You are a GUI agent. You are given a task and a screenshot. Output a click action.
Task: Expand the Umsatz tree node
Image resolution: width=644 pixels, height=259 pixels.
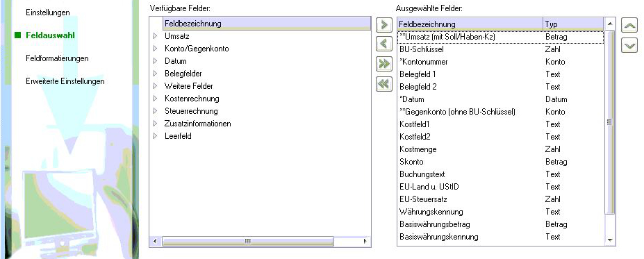coord(155,36)
